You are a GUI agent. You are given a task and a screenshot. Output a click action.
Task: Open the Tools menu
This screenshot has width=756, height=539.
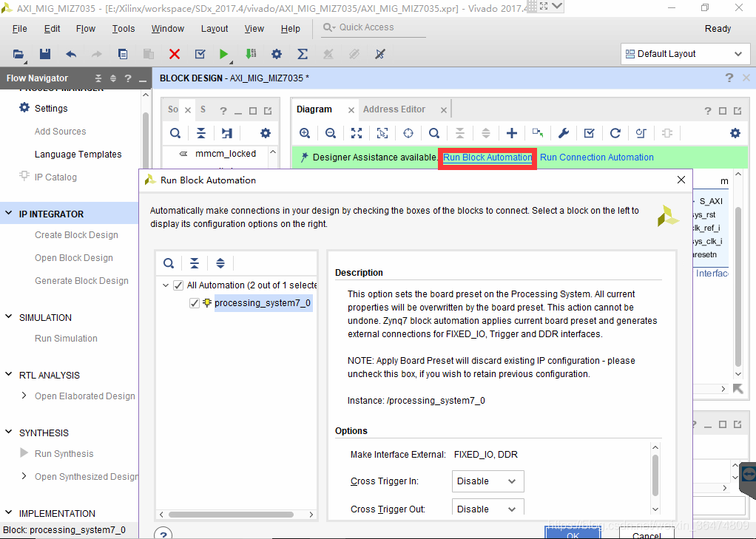124,29
